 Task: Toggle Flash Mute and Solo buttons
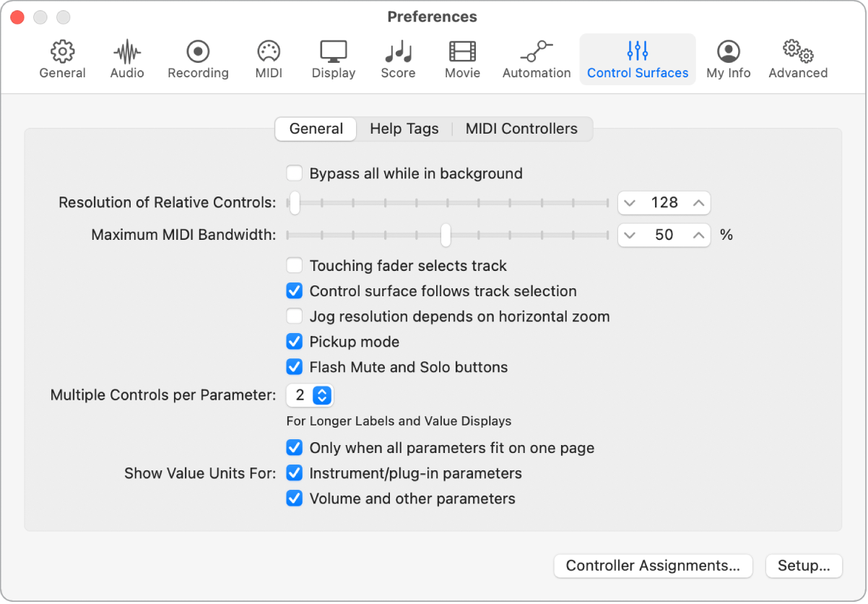coord(294,366)
